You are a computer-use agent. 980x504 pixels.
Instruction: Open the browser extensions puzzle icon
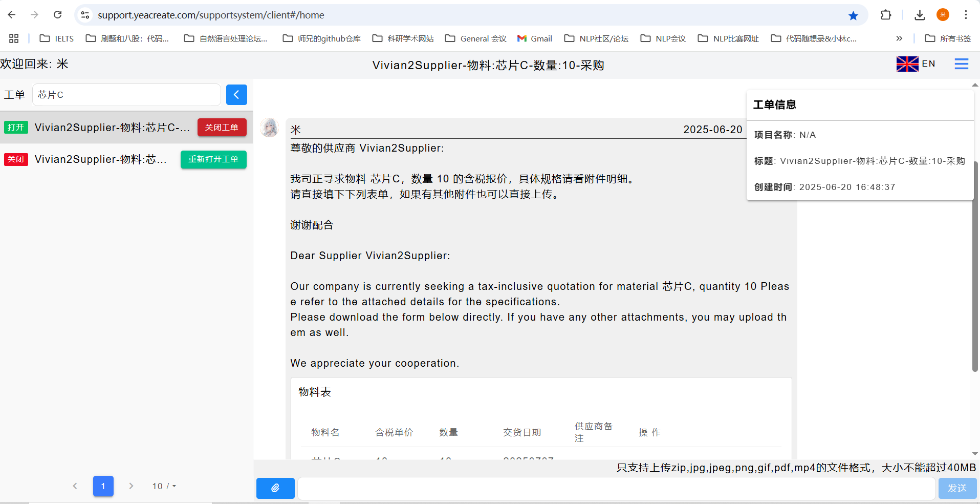[886, 15]
